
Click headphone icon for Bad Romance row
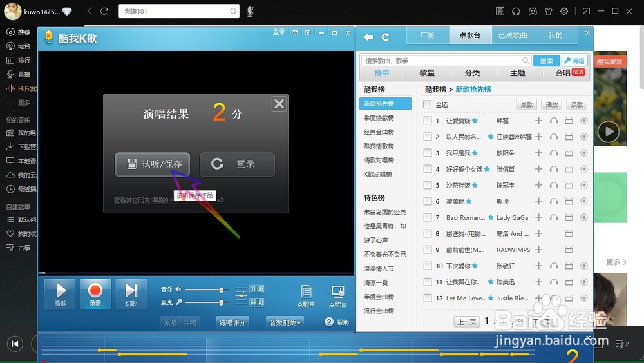(554, 217)
